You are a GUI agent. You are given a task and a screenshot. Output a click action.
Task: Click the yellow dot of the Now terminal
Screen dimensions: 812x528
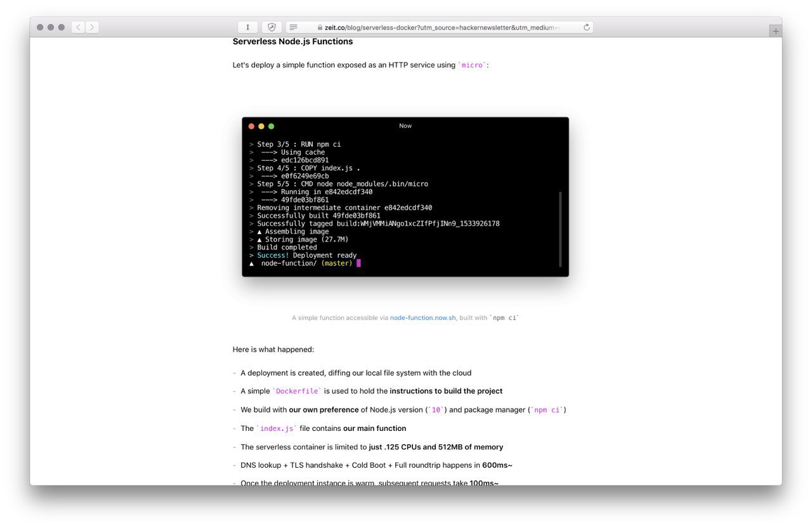click(x=261, y=126)
